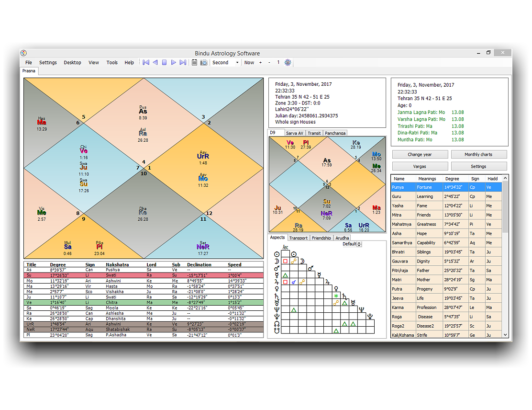The width and height of the screenshot is (532, 410).
Task: Switch to the Transit tab
Action: click(x=314, y=133)
